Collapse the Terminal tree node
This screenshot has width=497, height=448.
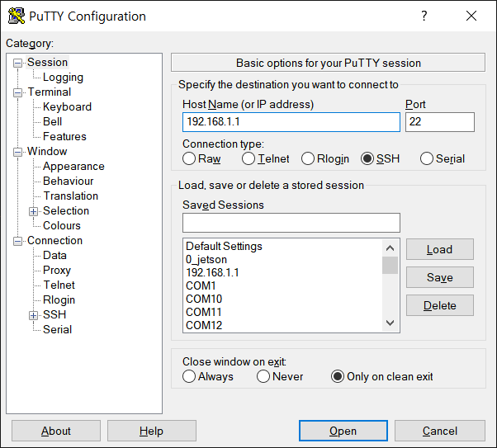click(x=17, y=93)
